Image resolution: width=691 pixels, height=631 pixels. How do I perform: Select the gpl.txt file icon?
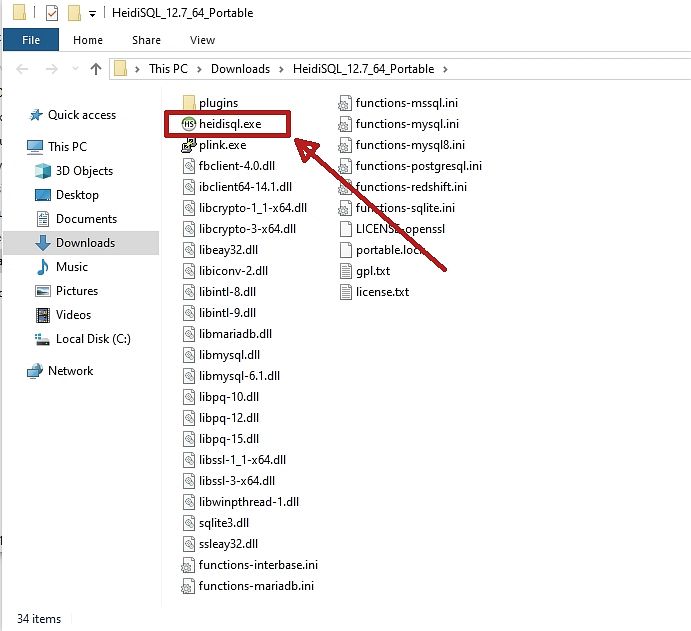346,271
